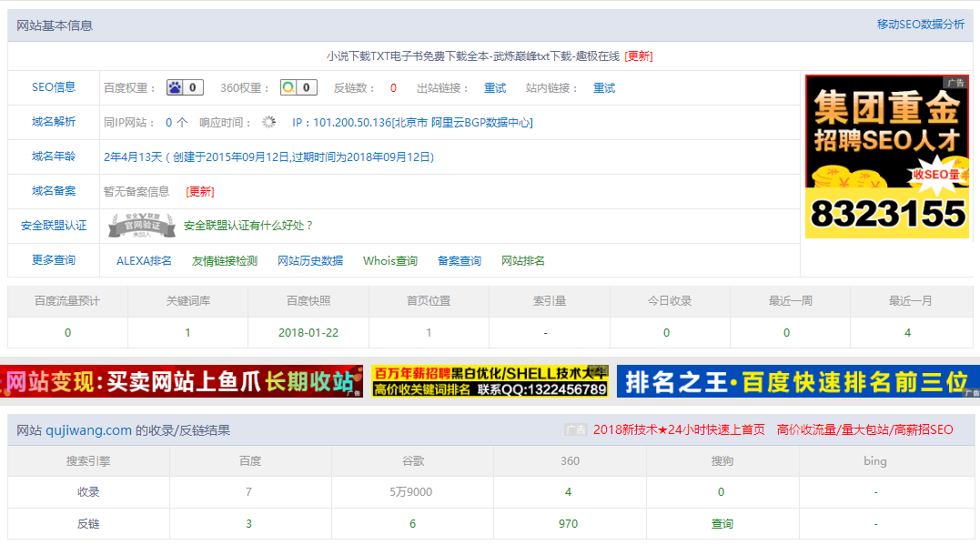Click the red 更新 link beside site title
Screen dimensions: 980x545
[x=638, y=56]
